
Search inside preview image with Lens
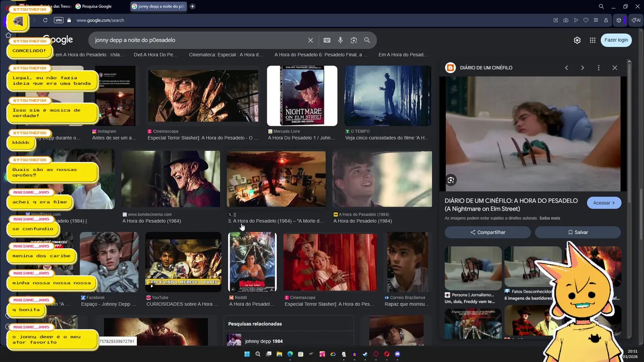pos(451,180)
